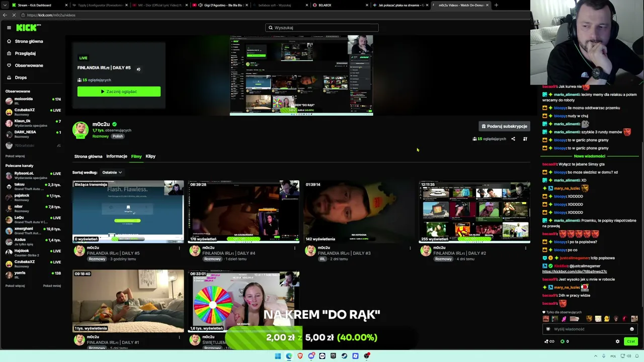Open the DAILY #3 video thumbnail
This screenshot has height=362, width=644.
(359, 212)
